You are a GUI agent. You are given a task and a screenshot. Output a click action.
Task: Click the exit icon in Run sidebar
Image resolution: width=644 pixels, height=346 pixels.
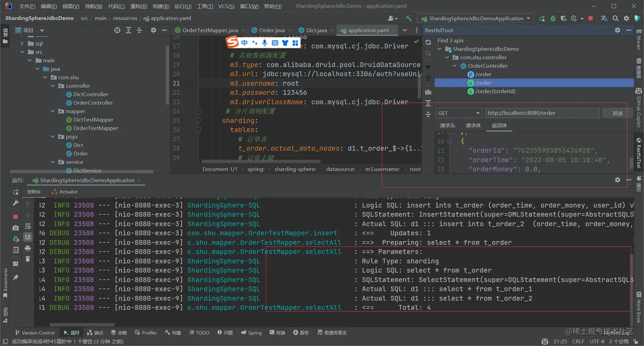(16, 250)
